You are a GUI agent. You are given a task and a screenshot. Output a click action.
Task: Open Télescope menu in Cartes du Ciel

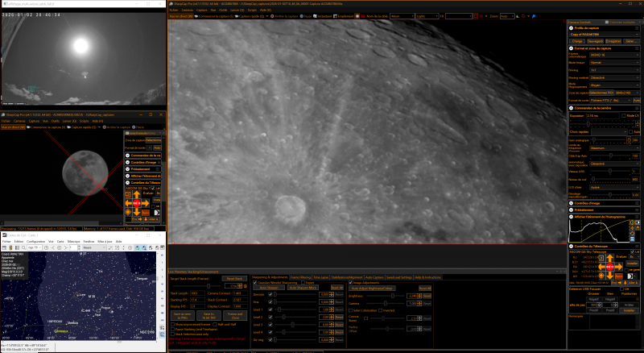point(73,242)
